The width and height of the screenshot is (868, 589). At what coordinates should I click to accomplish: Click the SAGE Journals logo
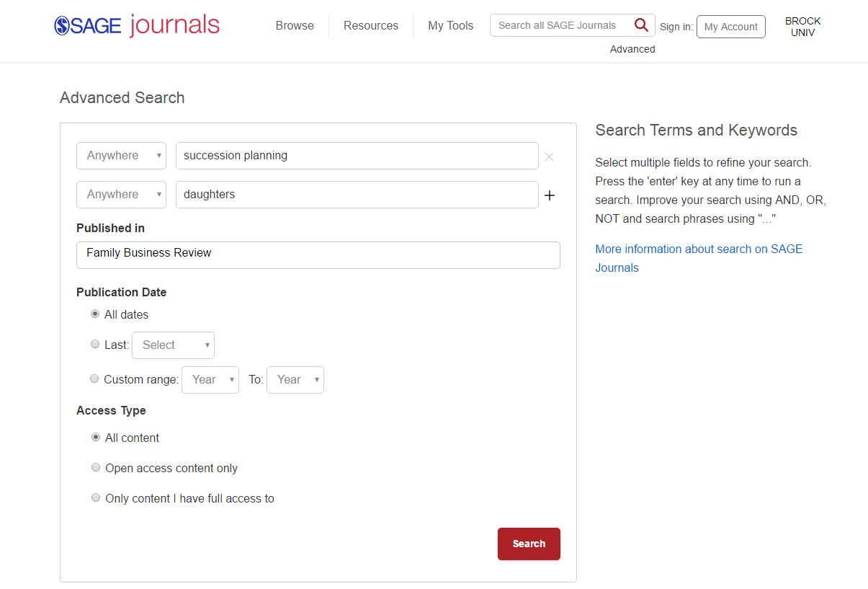(137, 24)
